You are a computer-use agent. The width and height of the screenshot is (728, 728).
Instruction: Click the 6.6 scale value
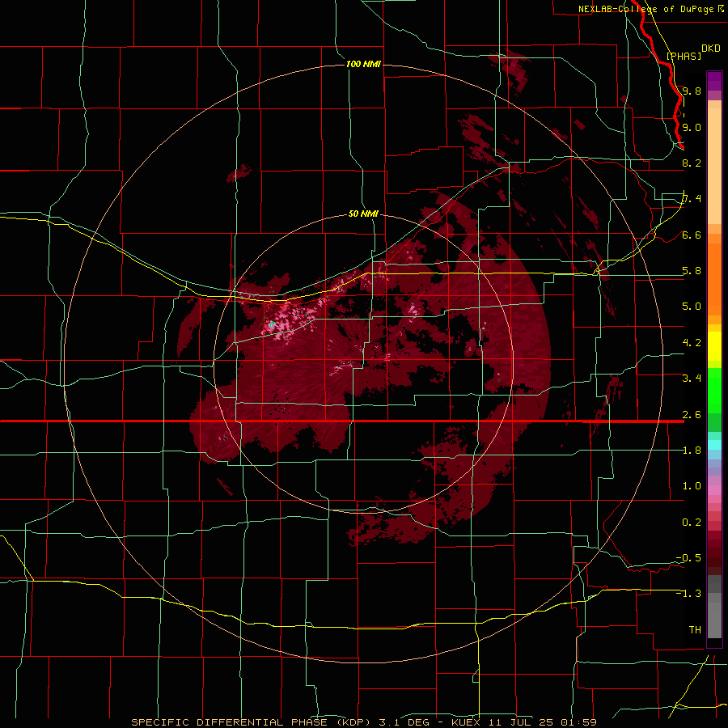(x=692, y=235)
